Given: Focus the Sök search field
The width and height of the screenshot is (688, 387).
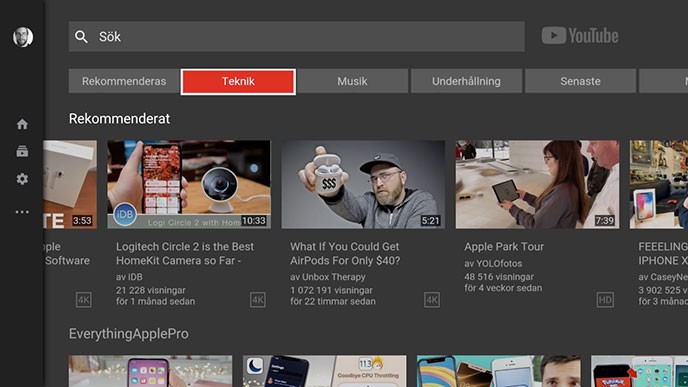Looking at the screenshot, I should coord(297,37).
